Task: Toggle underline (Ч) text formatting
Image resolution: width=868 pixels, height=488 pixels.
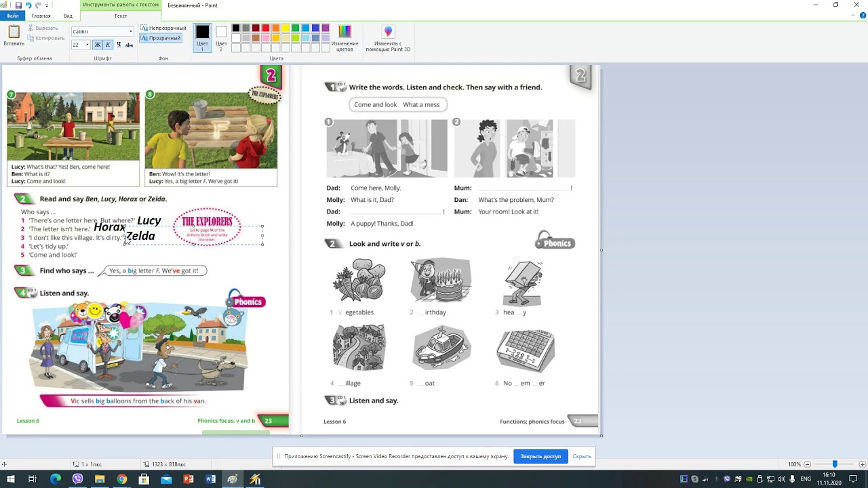Action: (x=118, y=45)
